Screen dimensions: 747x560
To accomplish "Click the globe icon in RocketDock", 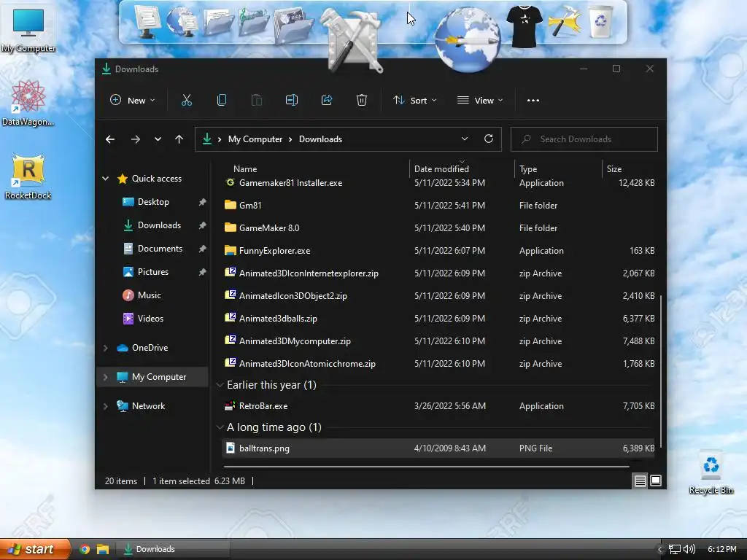I will [468, 39].
